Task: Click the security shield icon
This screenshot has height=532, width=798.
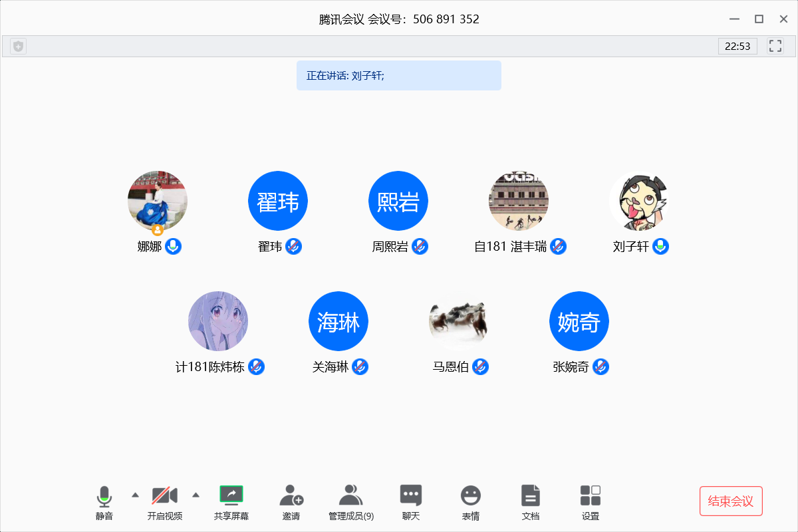Action: 19,47
